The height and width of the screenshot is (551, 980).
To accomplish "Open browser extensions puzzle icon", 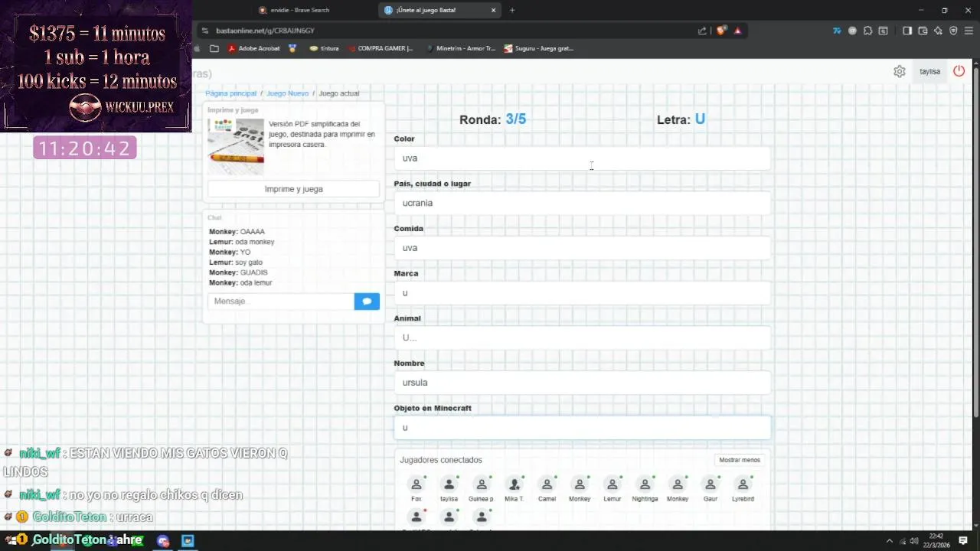I will coord(867,31).
